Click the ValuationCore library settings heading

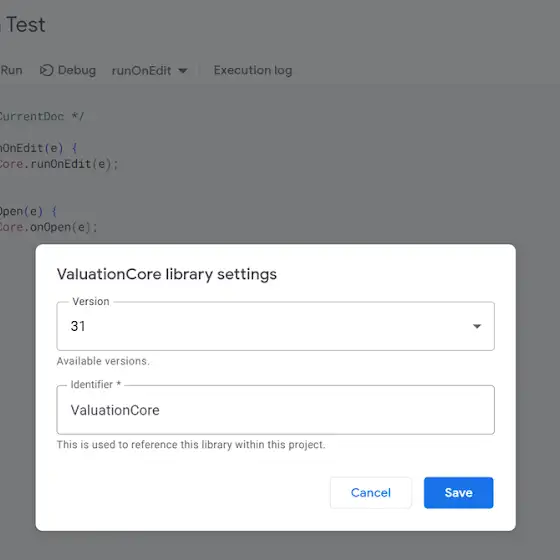pyautogui.click(x=166, y=274)
